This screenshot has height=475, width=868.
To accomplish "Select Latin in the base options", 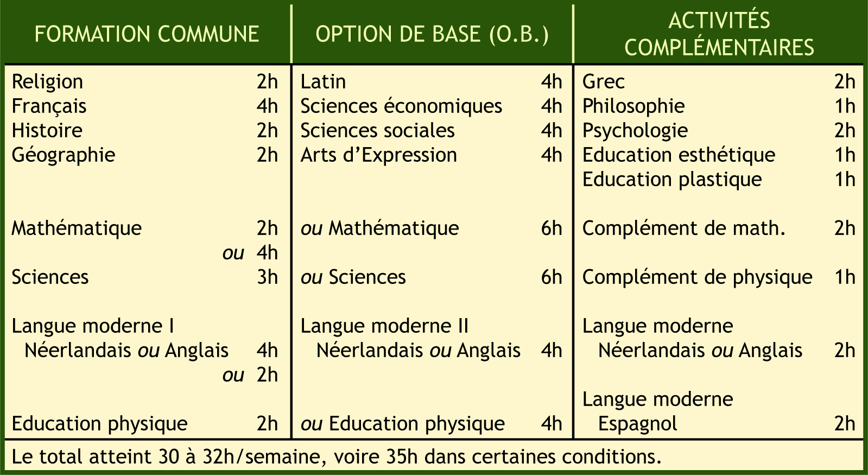I will [323, 82].
